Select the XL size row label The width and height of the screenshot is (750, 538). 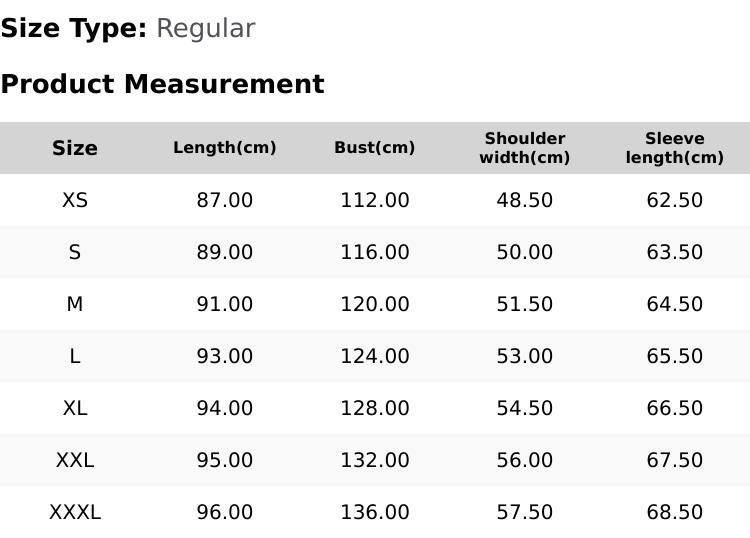coord(75,408)
